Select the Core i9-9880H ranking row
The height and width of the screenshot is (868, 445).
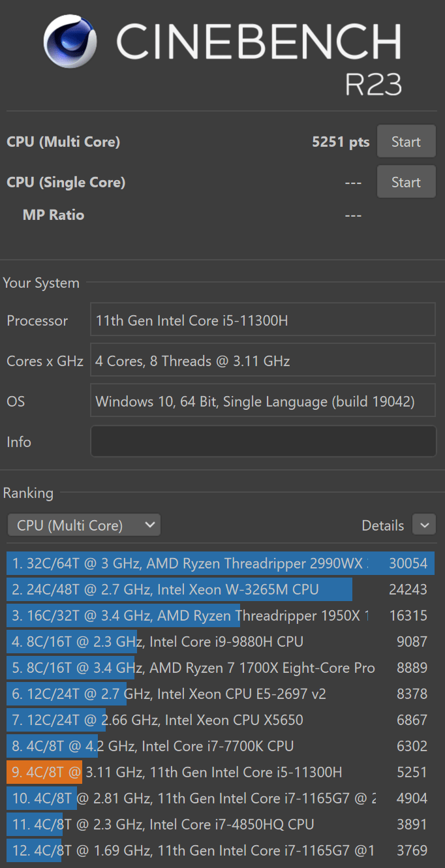pyautogui.click(x=221, y=642)
